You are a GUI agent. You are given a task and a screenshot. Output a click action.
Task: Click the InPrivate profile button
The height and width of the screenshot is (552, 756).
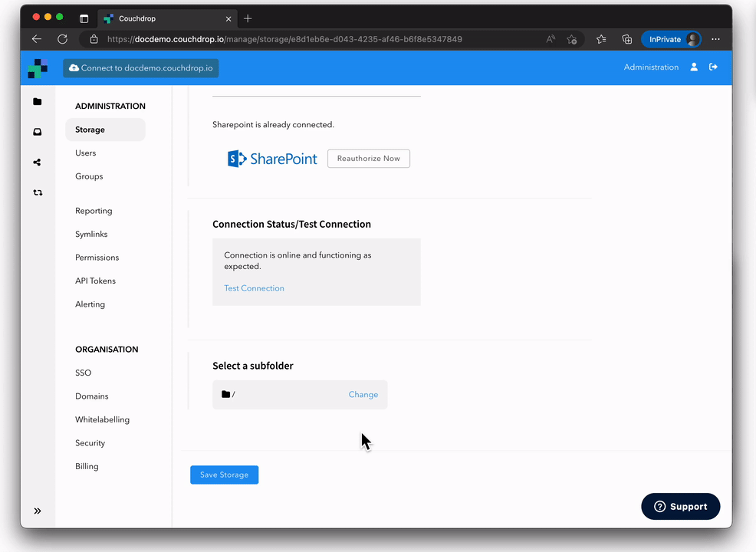[671, 40]
